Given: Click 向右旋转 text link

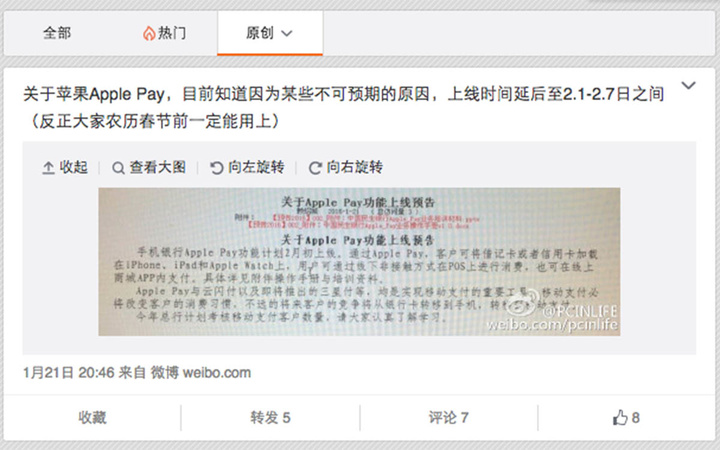Looking at the screenshot, I should [354, 167].
